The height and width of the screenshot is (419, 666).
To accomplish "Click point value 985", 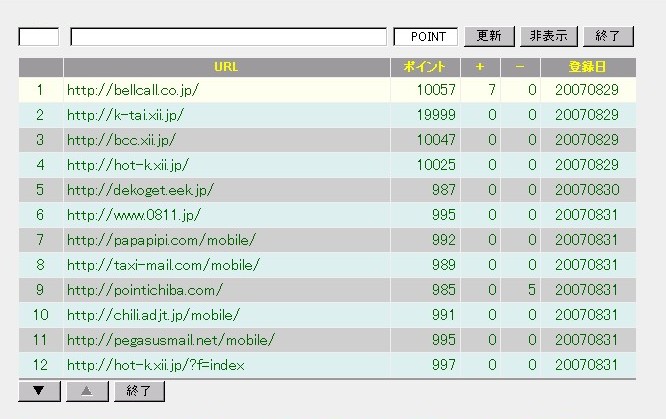I will 444,290.
